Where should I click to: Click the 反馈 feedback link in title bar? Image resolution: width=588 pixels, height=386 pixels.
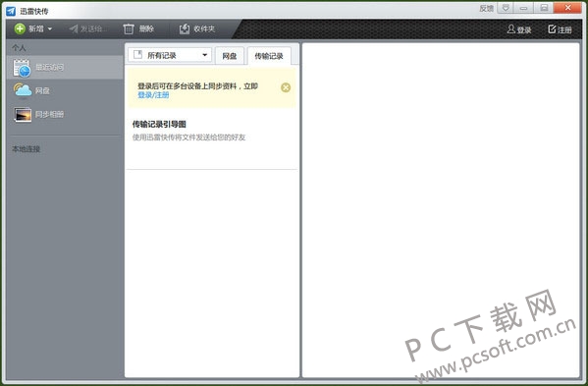tap(486, 8)
